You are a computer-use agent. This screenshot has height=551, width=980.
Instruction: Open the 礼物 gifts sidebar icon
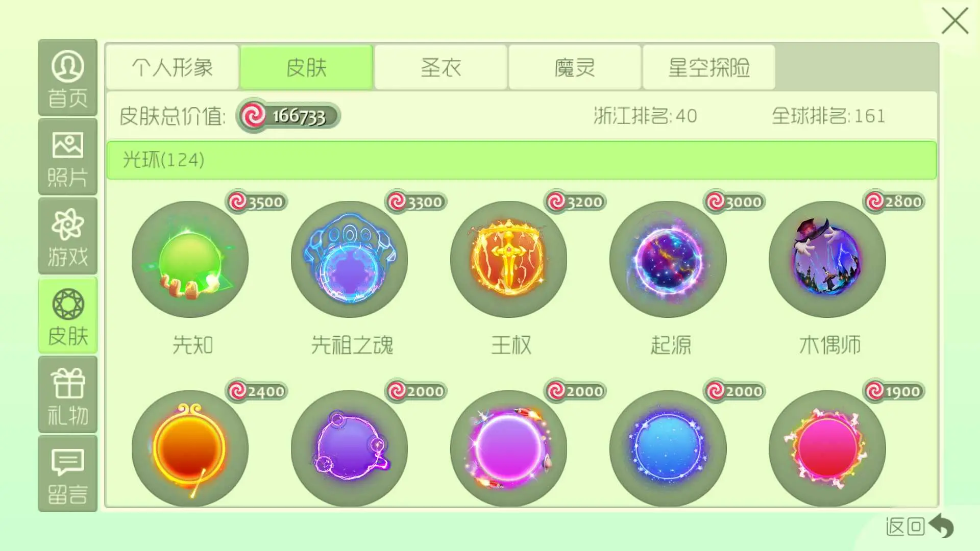[x=68, y=395]
